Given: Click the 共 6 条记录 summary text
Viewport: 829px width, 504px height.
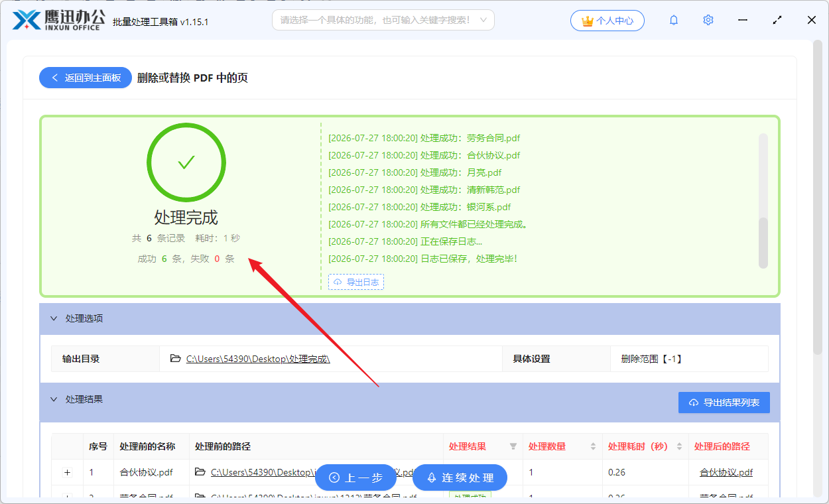Looking at the screenshot, I should point(159,238).
